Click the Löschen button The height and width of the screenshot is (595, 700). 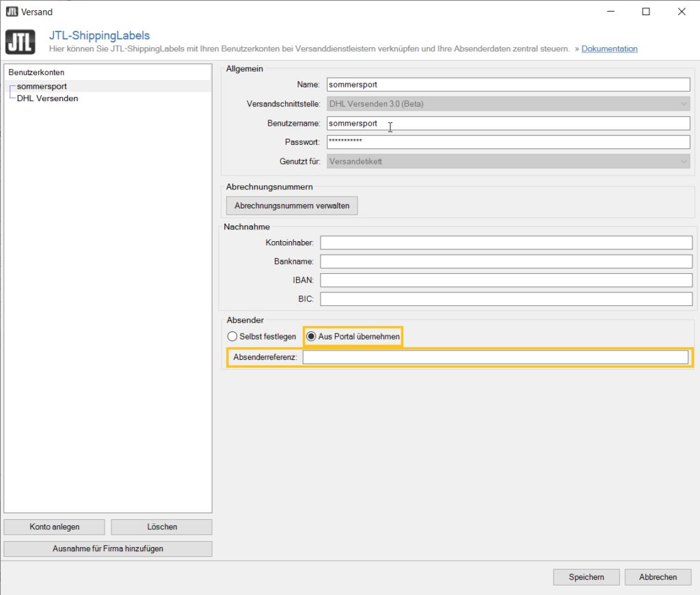click(161, 527)
